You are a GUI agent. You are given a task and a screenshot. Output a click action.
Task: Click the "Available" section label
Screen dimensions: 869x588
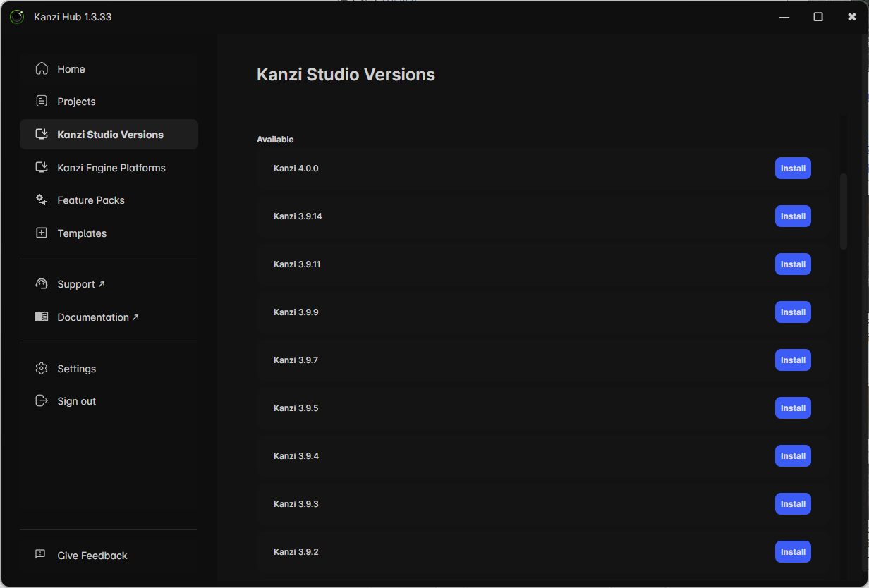pyautogui.click(x=275, y=140)
